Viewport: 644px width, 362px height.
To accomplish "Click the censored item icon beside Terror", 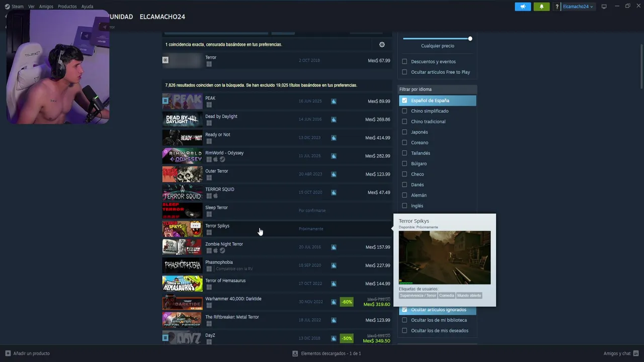I will click(x=165, y=60).
